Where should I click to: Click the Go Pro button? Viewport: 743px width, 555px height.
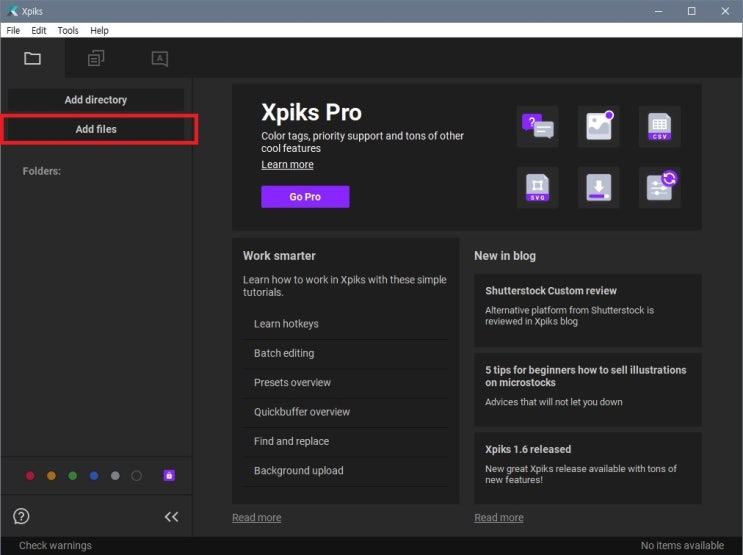click(305, 197)
